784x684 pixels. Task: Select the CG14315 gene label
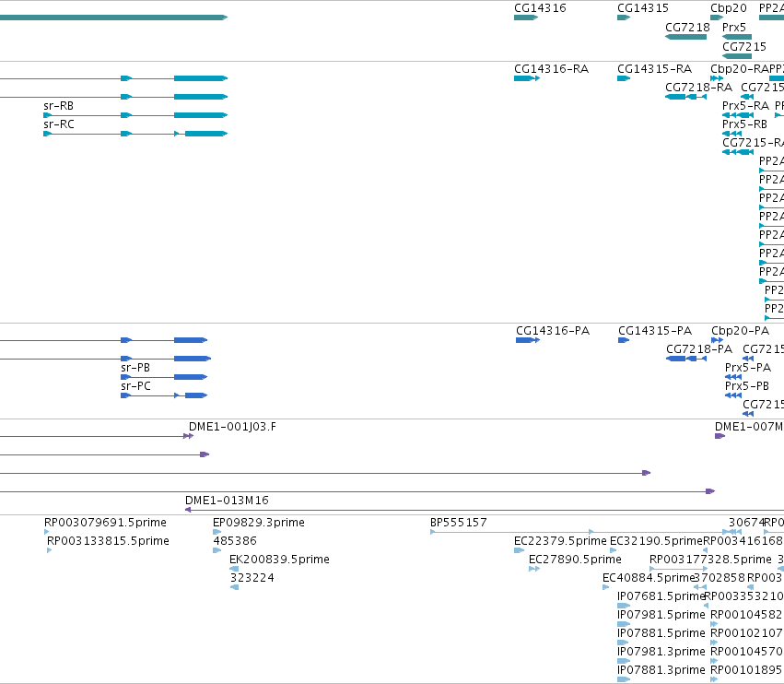tap(643, 8)
